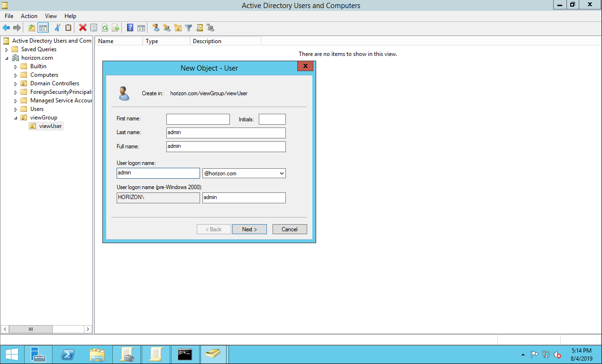Expand the Saved Queries tree node
The height and width of the screenshot is (364, 602).
pos(7,49)
